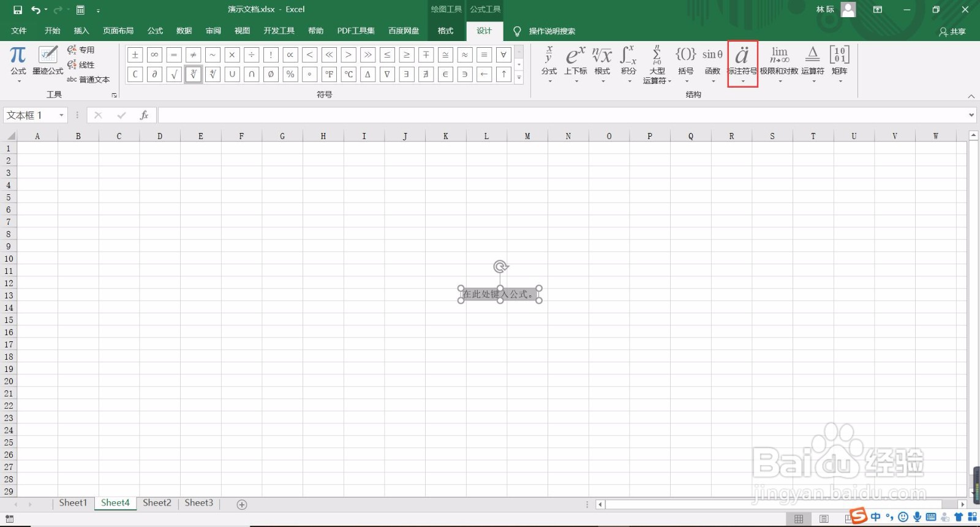The width and height of the screenshot is (980, 527).
Task: Insert the degrees Fahrenheit symbol
Action: coord(329,74)
